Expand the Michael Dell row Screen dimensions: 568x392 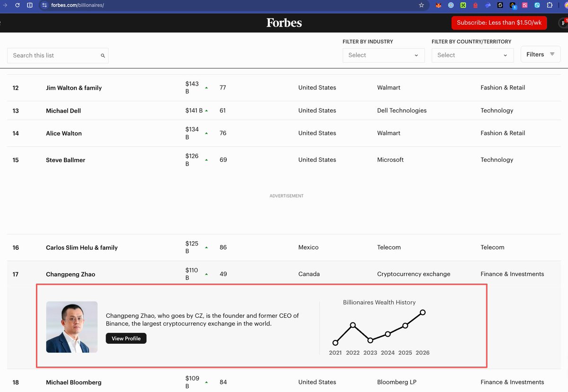click(63, 111)
